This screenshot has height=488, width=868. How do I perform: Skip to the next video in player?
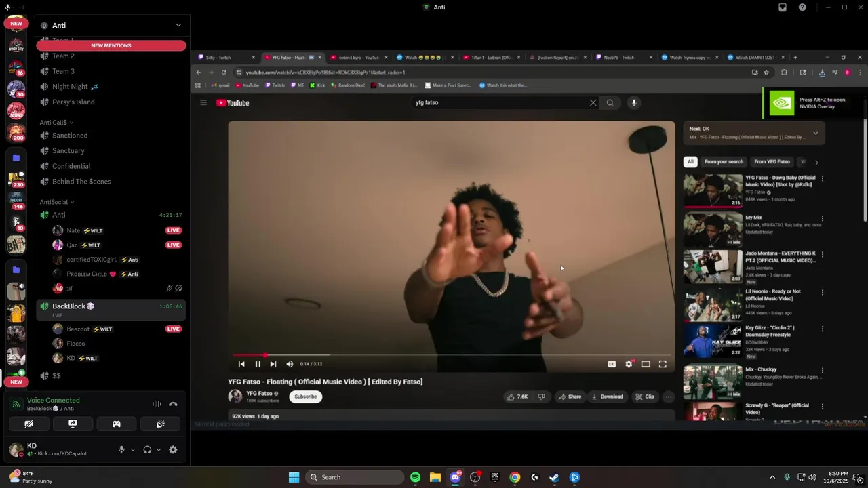(273, 364)
